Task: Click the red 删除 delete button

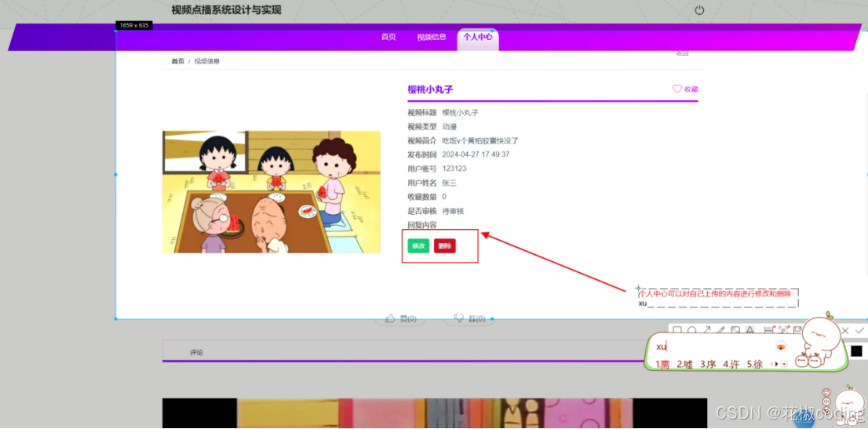Action: pyautogui.click(x=444, y=246)
